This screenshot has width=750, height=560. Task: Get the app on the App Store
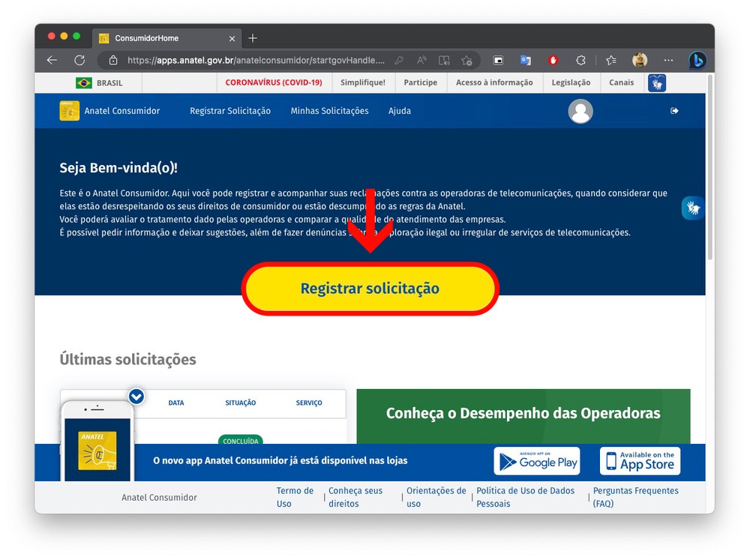pos(640,462)
